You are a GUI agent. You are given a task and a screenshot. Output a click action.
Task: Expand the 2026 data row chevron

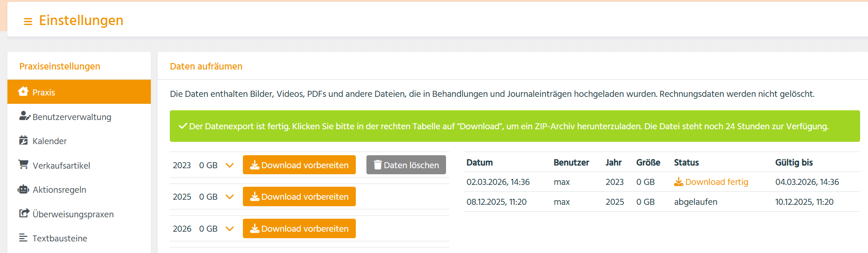[229, 229]
